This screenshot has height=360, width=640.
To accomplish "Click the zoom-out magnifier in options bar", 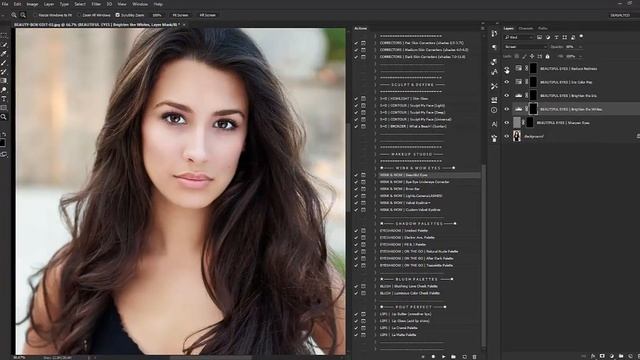I will click(23, 15).
